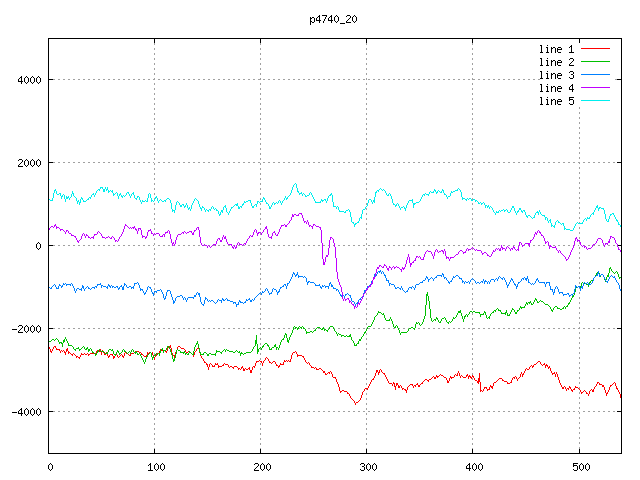Click the -2000 label on the y-axis

(x=24, y=329)
